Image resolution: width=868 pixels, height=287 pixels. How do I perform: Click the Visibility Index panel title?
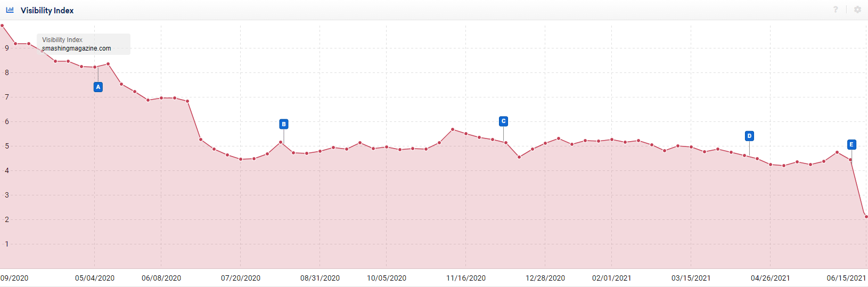[x=47, y=11]
